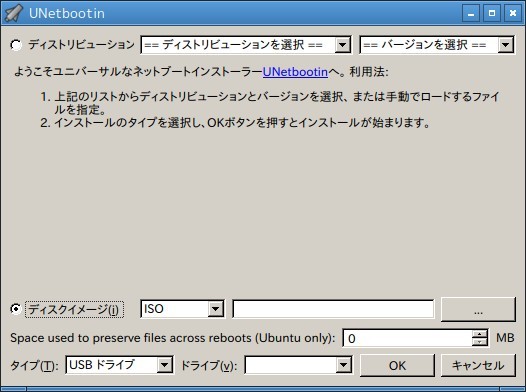The image size is (526, 392).
Task: Click the 'Space used to preserve files' label
Action: tap(173, 338)
